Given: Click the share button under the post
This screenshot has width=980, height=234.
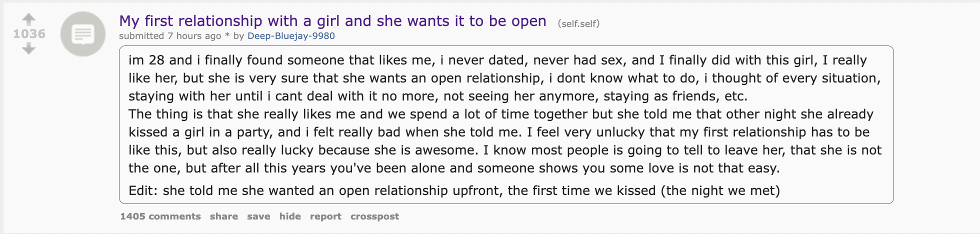Looking at the screenshot, I should pyautogui.click(x=223, y=216).
